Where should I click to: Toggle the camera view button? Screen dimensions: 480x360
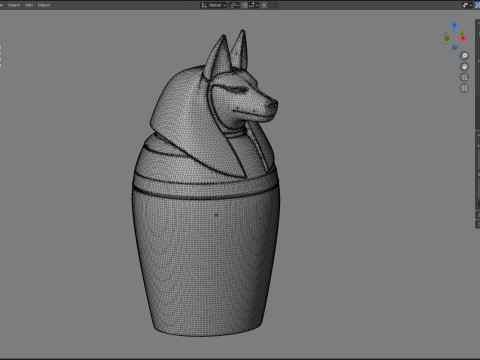click(464, 77)
